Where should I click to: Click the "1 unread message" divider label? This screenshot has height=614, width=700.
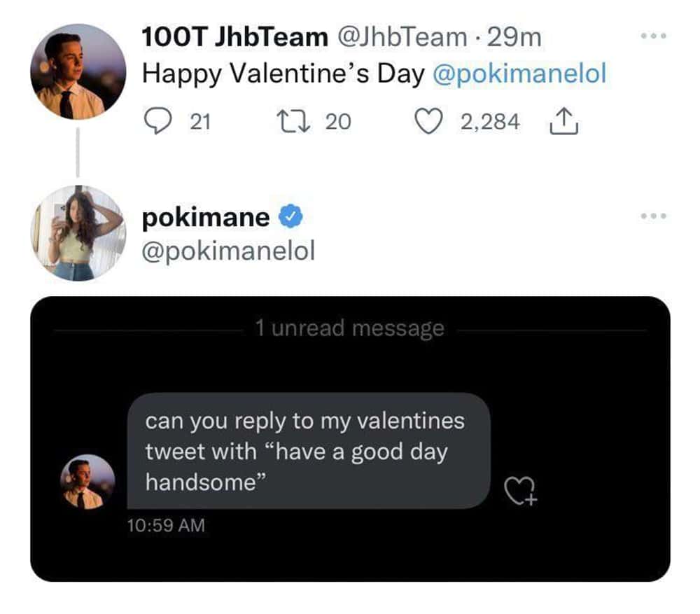pos(349,328)
